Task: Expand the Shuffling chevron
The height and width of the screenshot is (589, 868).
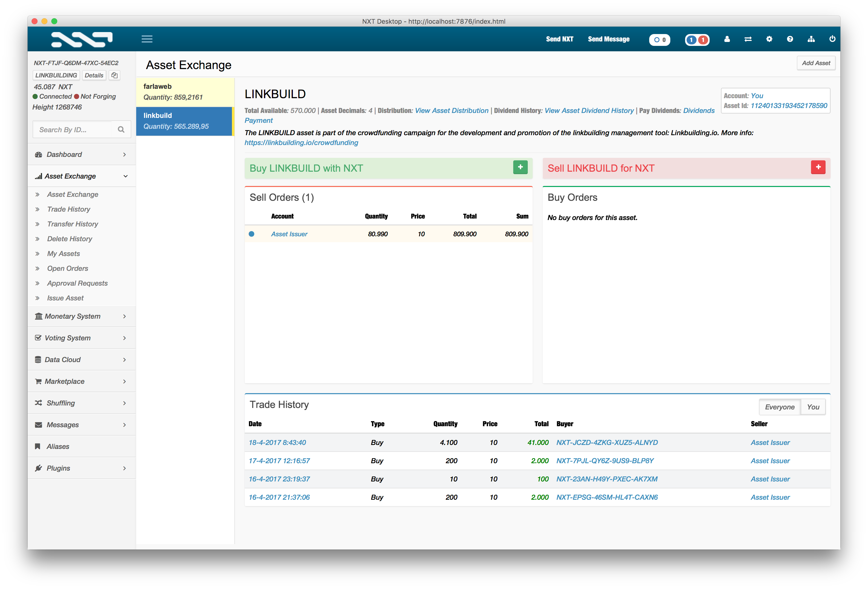Action: click(124, 403)
